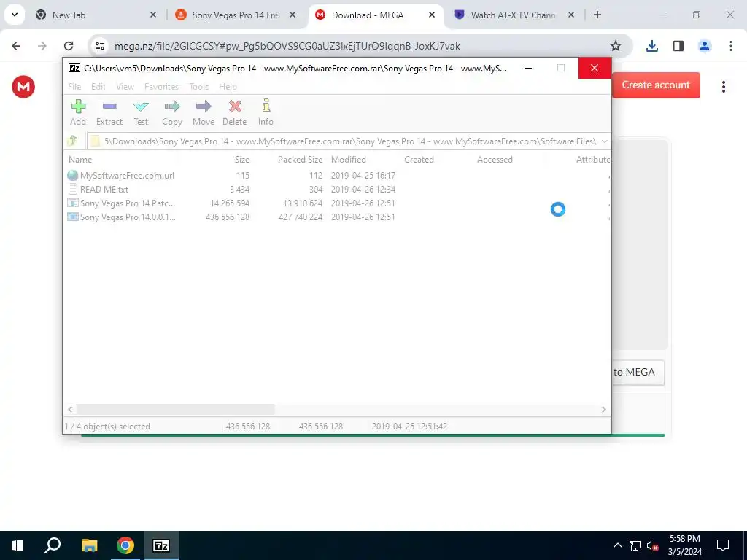The height and width of the screenshot is (560, 747).
Task: Click the 7z icon in the title bar
Action: click(74, 68)
